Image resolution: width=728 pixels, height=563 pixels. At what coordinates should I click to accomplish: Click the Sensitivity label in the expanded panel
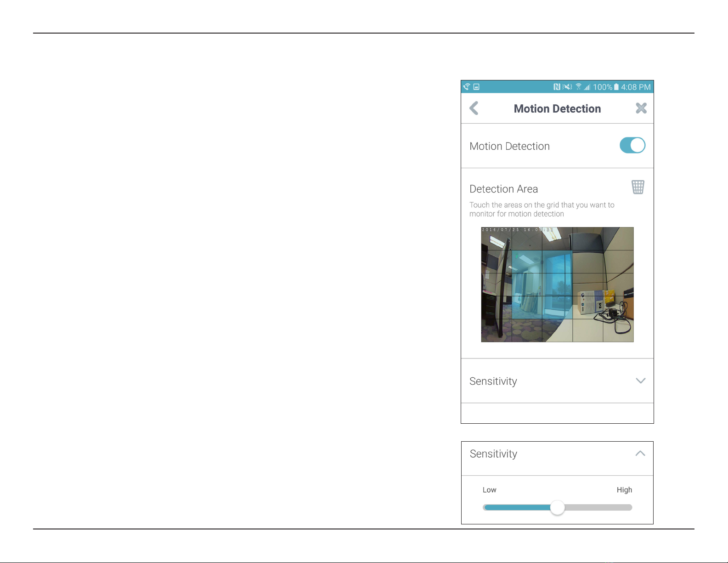[x=493, y=454]
